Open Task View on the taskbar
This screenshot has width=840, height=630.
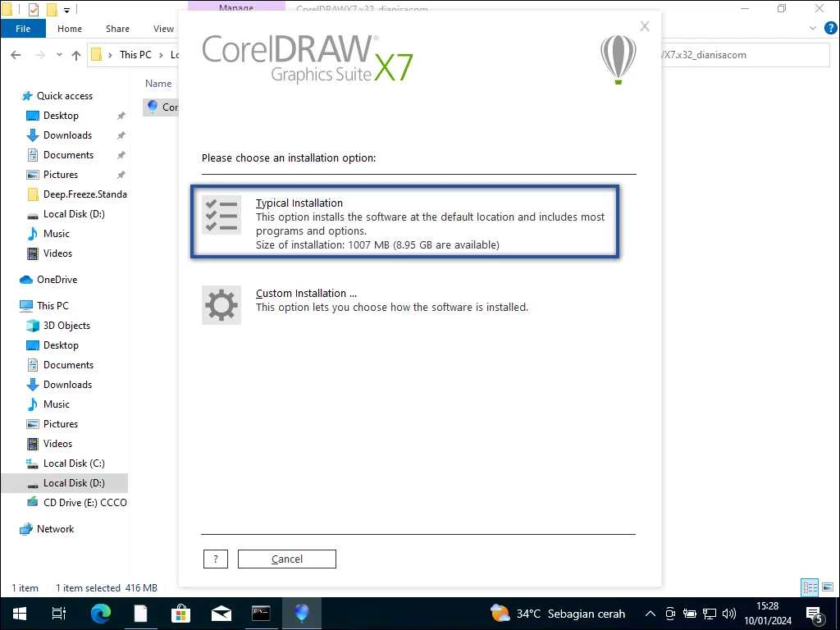point(59,614)
